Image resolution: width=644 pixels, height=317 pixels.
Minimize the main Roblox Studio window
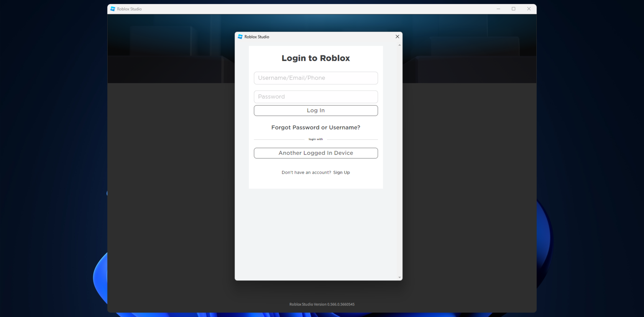tap(498, 9)
